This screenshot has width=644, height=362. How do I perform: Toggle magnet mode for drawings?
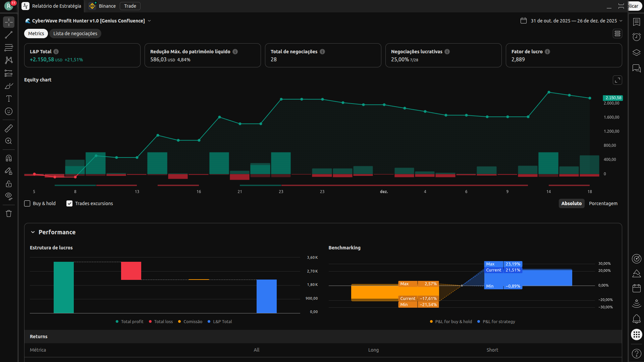coord(9,158)
